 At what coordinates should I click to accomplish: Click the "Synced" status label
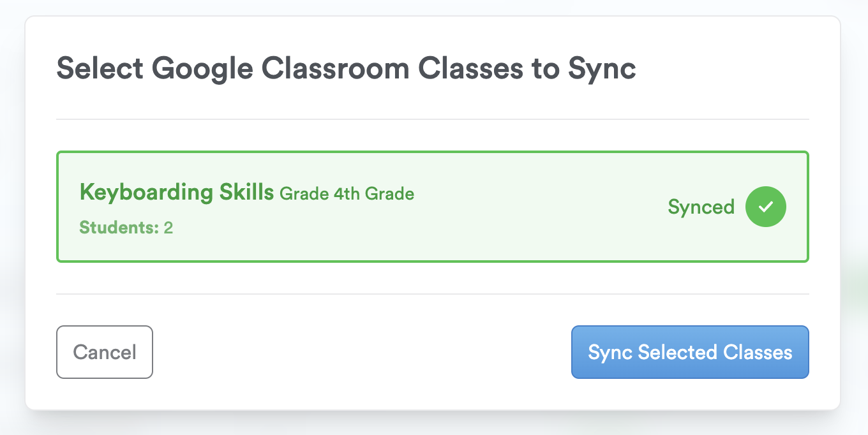[x=701, y=207]
